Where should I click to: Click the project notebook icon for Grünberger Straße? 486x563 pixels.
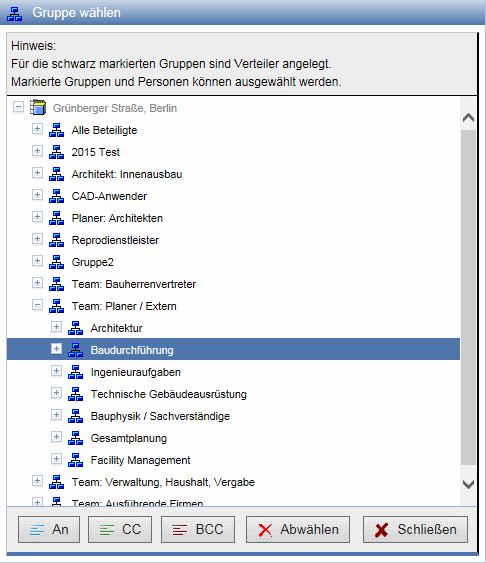pos(38,107)
